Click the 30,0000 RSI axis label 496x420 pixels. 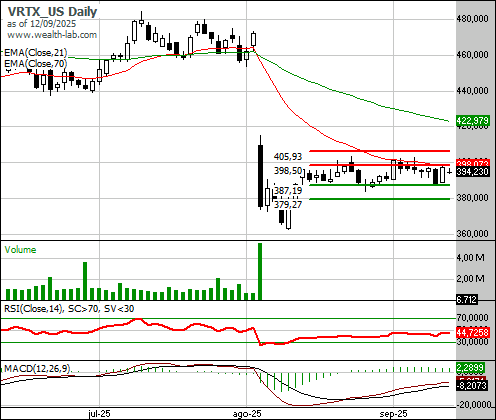tap(472, 342)
